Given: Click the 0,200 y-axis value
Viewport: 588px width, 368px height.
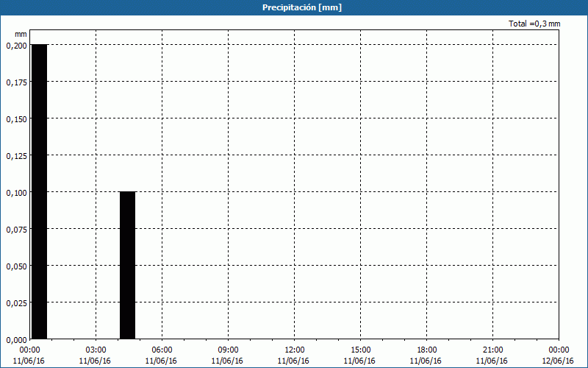Looking at the screenshot, I should click(x=16, y=46).
